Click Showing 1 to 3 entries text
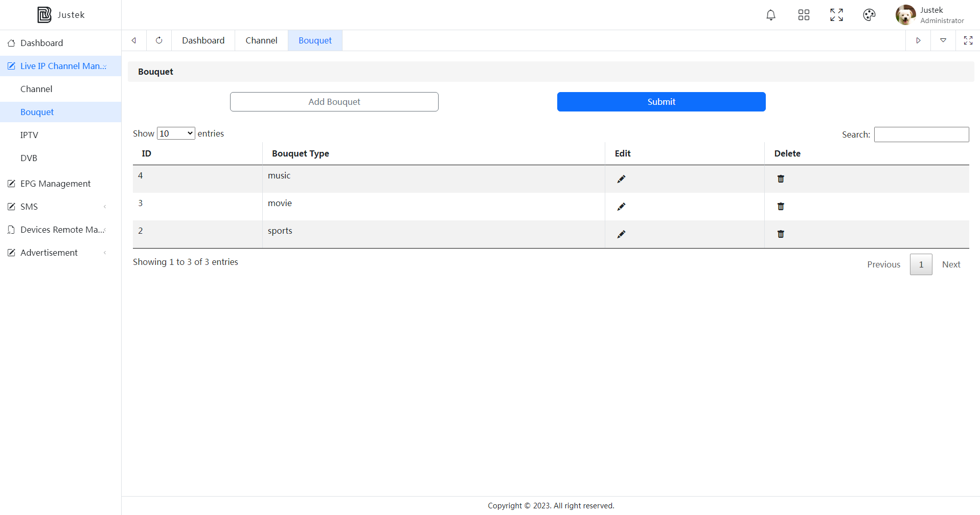Viewport: 980px width, 515px height. point(186,262)
